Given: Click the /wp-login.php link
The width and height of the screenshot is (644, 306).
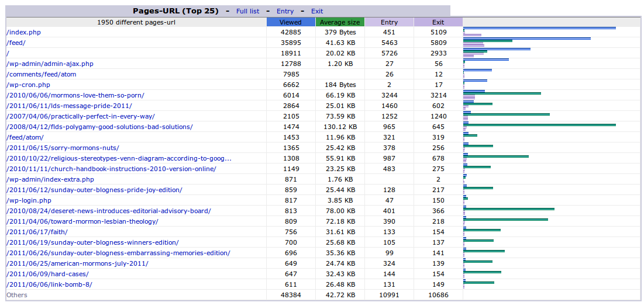Looking at the screenshot, I should (29, 200).
